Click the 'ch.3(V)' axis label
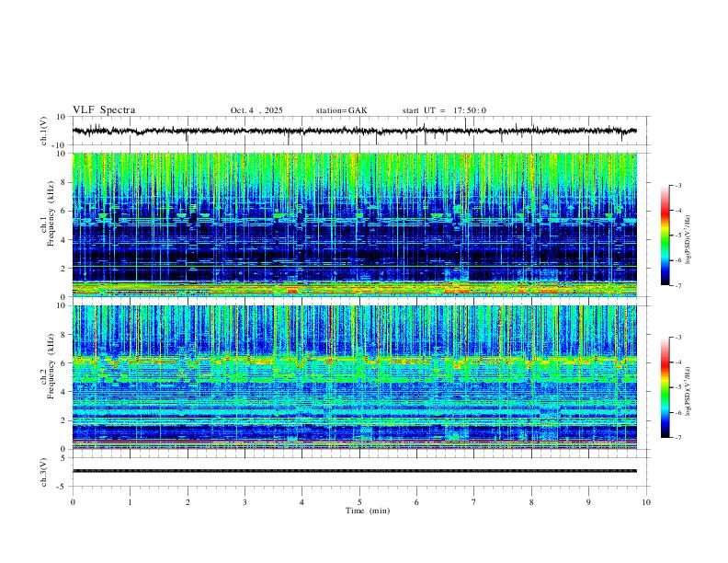This screenshot has width=728, height=563. pos(44,473)
